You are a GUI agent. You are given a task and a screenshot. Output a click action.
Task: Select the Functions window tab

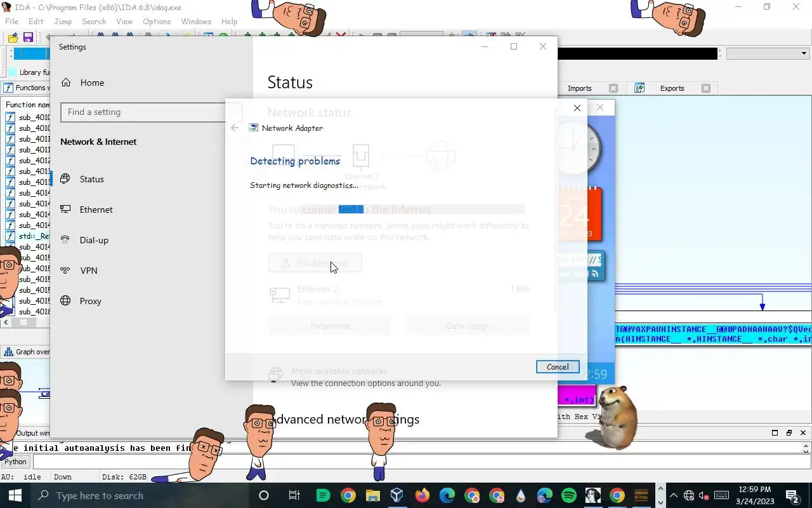[x=27, y=88]
